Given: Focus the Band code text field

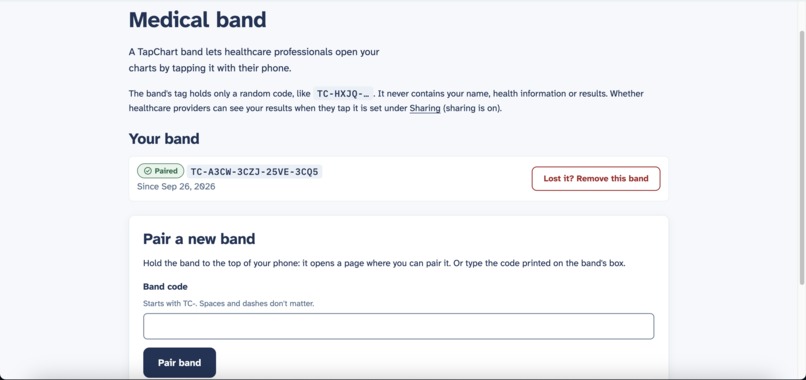Looking at the screenshot, I should [398, 326].
